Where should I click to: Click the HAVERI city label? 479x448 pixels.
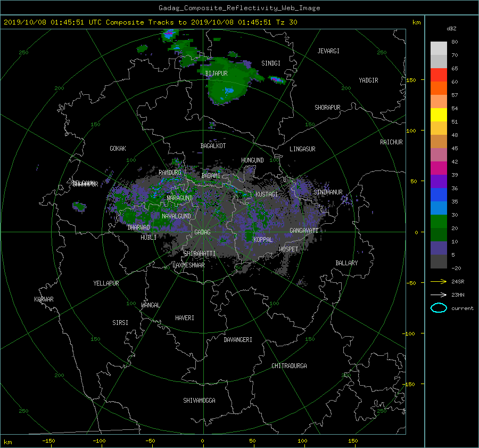[185, 318]
